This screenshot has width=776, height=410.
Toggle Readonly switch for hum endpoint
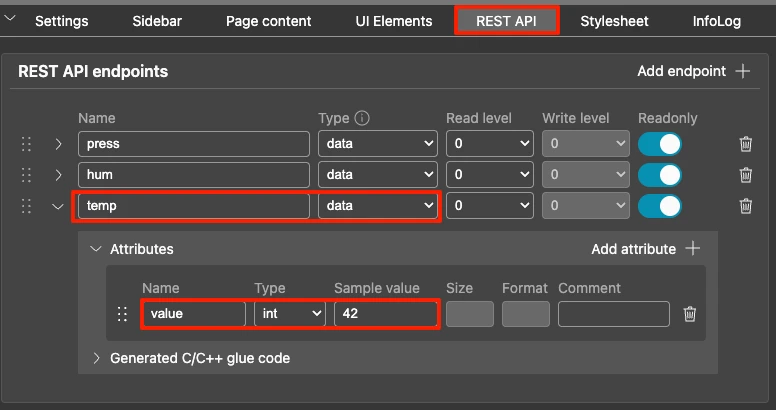pos(660,175)
